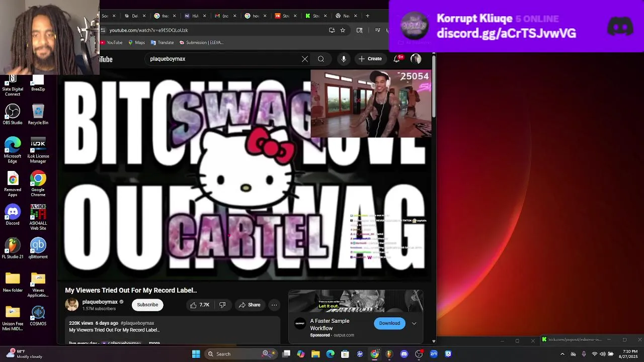Click Download button on sponsored ad
Screen dimensions: 644x362
389,323
